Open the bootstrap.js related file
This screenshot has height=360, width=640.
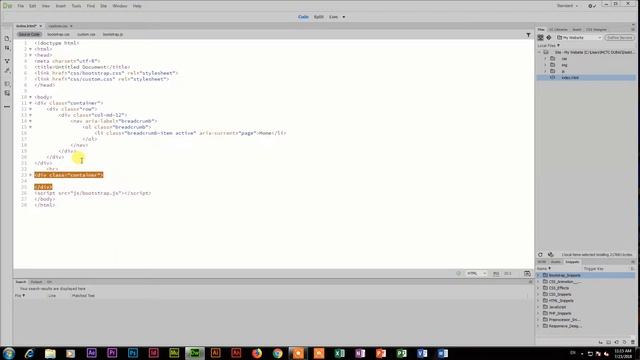pyautogui.click(x=113, y=35)
